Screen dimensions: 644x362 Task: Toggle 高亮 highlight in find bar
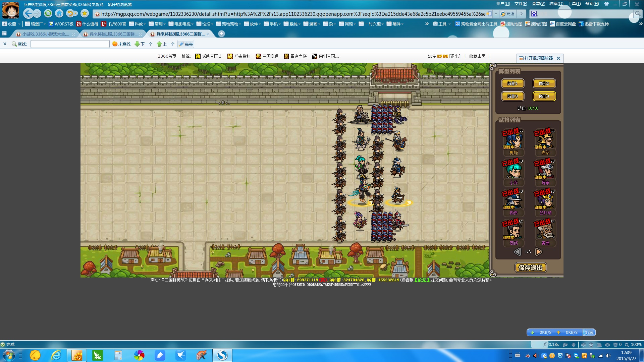(186, 44)
